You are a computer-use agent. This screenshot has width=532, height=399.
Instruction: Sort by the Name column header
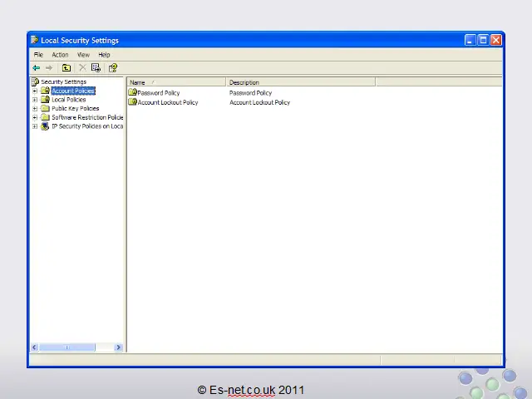coord(176,82)
